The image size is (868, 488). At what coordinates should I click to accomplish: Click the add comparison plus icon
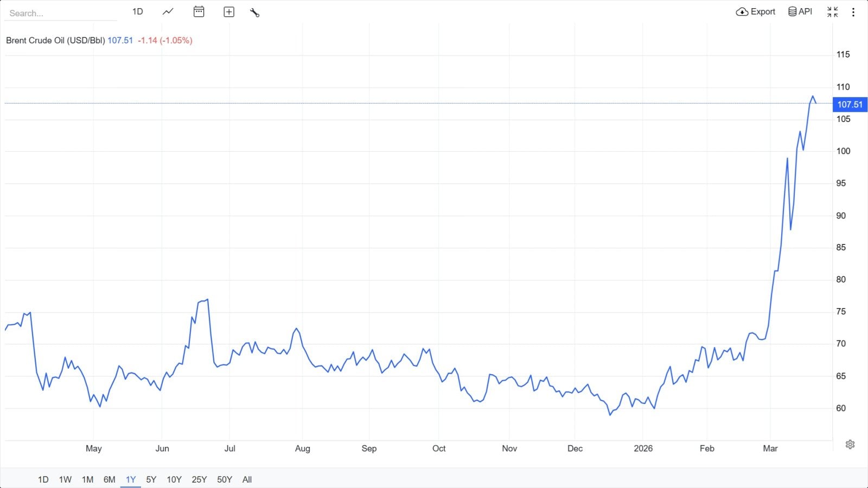(229, 12)
